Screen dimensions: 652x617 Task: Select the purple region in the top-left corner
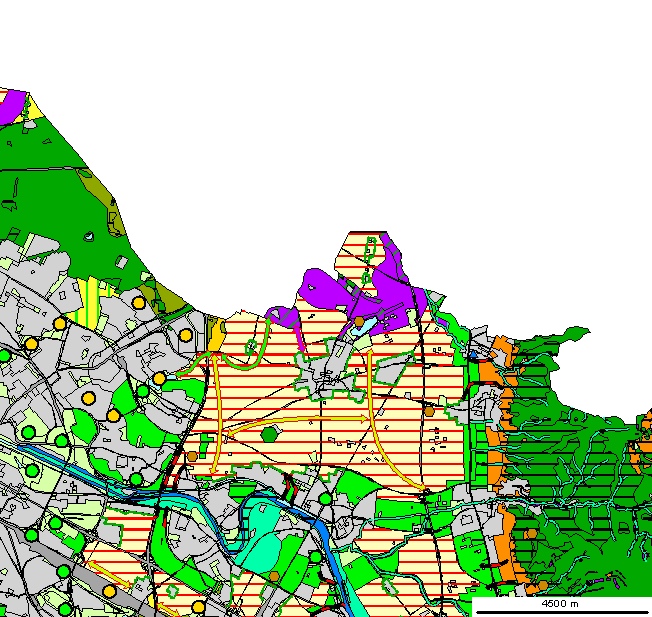coord(12,106)
